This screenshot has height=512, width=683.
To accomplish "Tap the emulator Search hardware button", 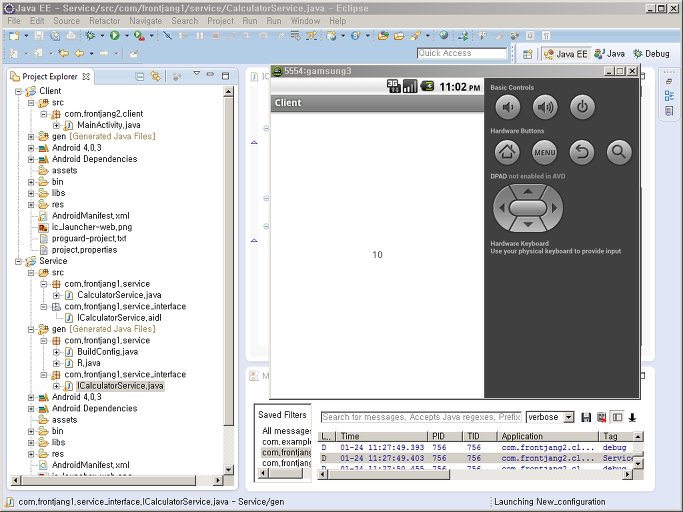I will 619,153.
